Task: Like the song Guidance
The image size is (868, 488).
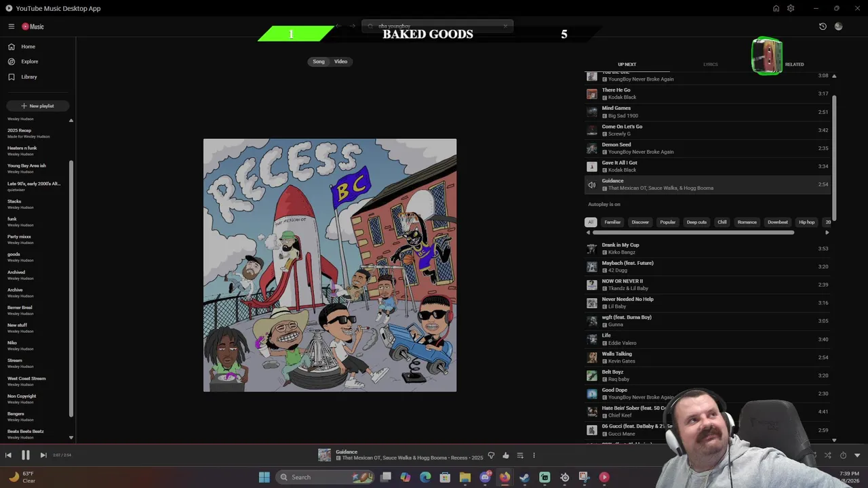Action: [x=506, y=455]
